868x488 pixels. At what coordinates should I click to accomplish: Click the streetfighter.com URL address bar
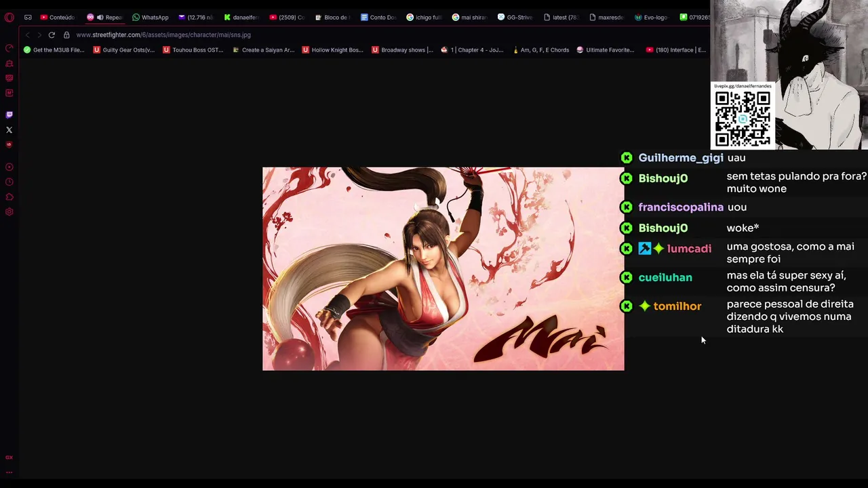click(x=163, y=35)
